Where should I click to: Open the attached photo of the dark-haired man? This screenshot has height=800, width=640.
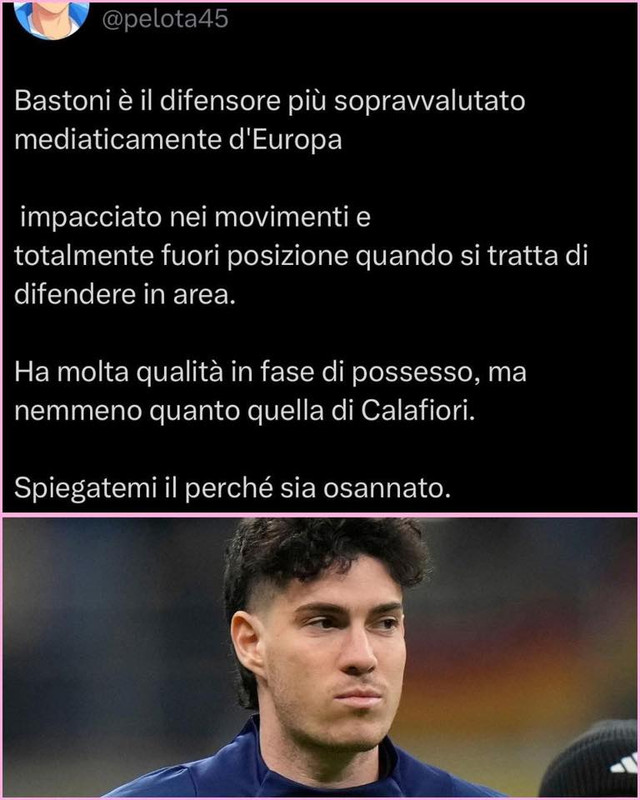click(x=320, y=657)
